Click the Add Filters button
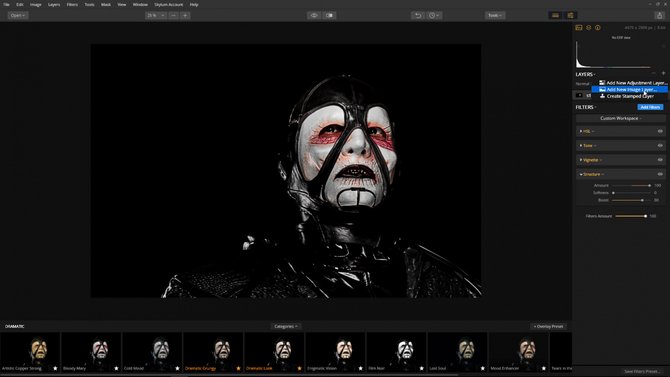Viewport: 670px width, 377px height. coord(650,107)
